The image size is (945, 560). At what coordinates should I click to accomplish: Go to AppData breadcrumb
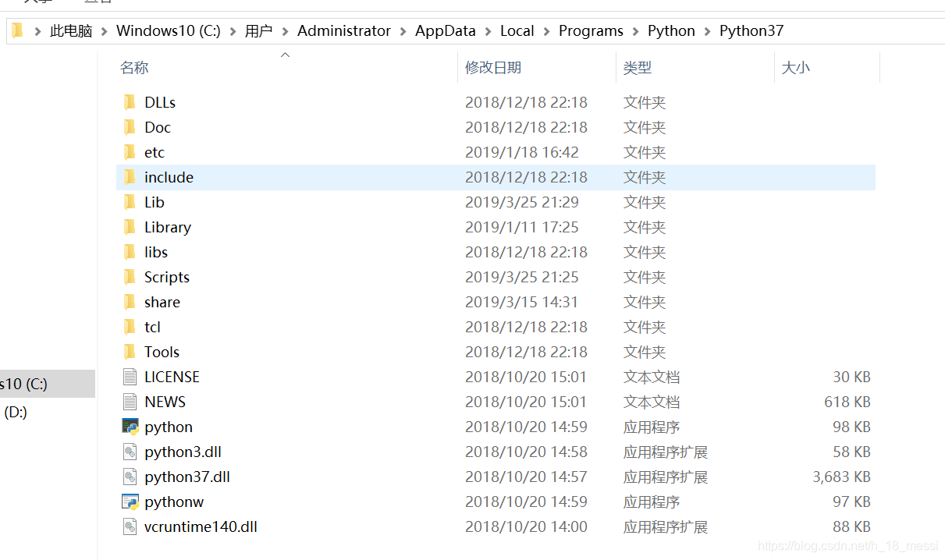tap(446, 31)
